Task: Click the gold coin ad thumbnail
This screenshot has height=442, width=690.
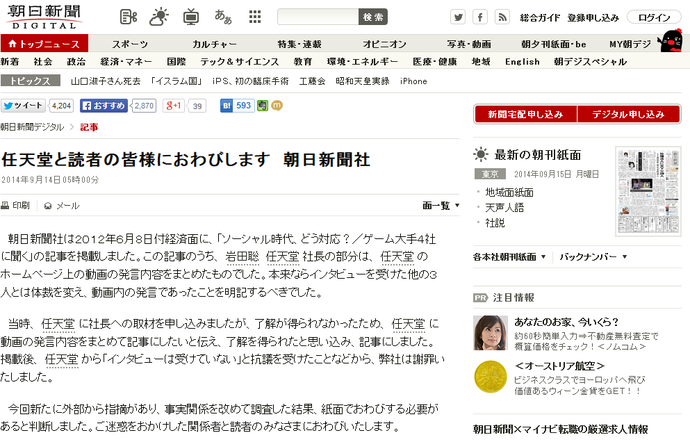Action: pyautogui.click(x=490, y=377)
